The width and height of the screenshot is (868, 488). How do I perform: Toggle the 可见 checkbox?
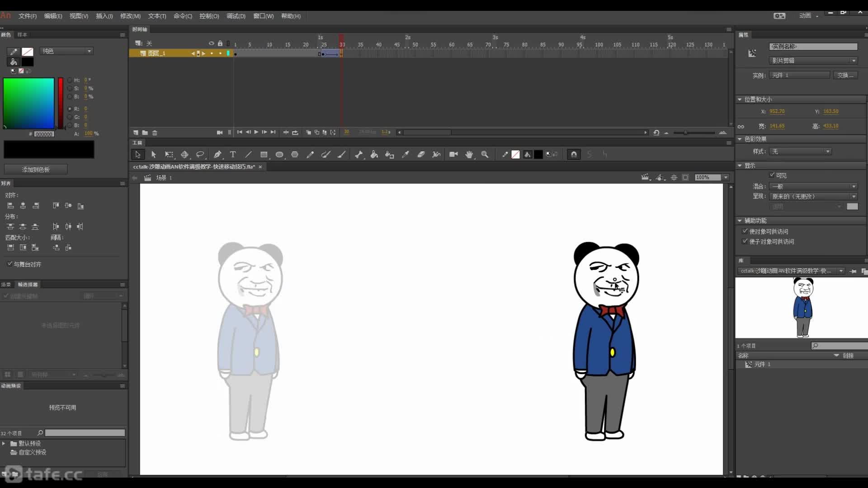pos(772,175)
